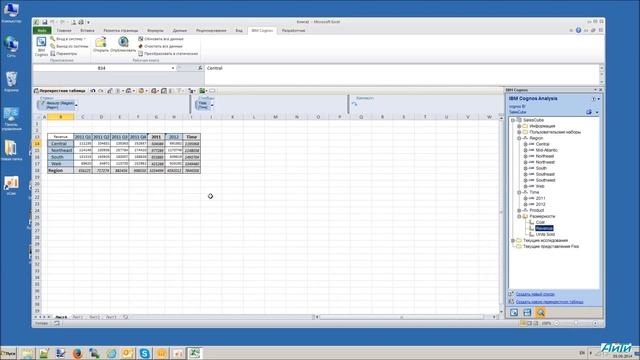Switch to the Formulas (Формулы) tab
The width and height of the screenshot is (640, 360).
pyautogui.click(x=155, y=31)
